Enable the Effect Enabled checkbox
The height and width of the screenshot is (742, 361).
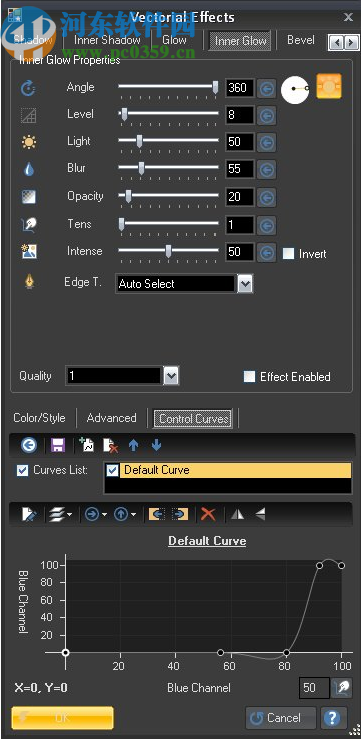249,377
